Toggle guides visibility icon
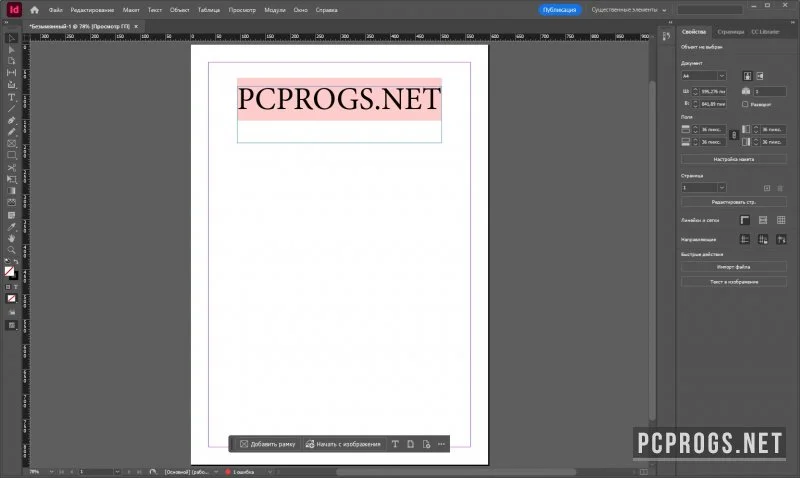The width and height of the screenshot is (800, 478). pyautogui.click(x=745, y=239)
